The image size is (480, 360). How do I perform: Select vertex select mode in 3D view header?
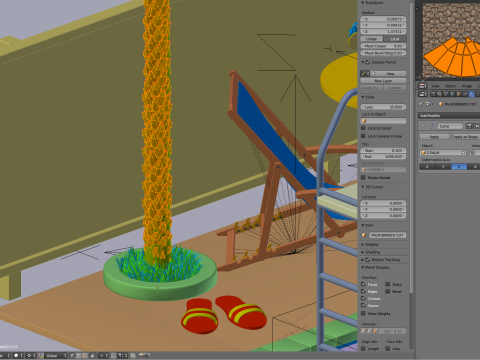(x=72, y=356)
